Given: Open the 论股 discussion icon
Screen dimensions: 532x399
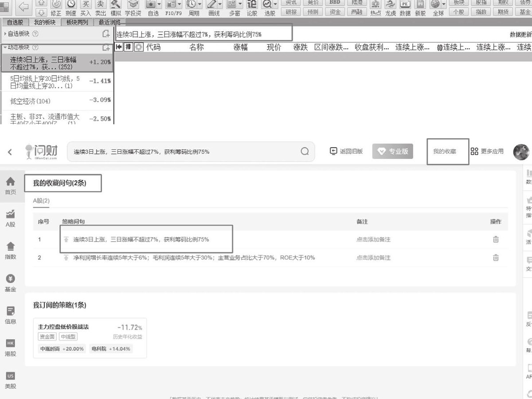Looking at the screenshot, I should point(252,4).
